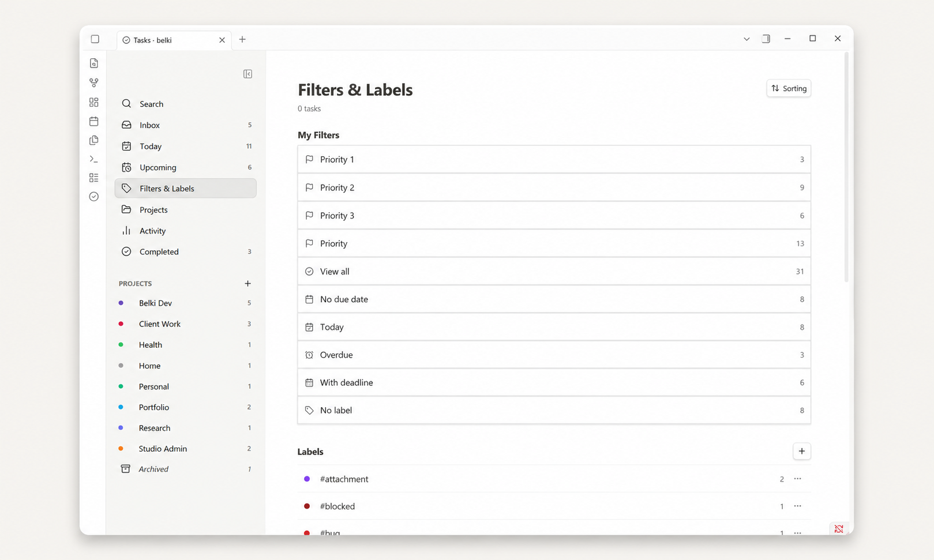Click the PROJECTS section header

click(135, 284)
